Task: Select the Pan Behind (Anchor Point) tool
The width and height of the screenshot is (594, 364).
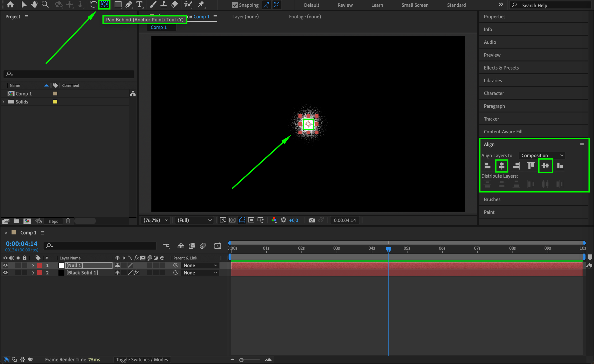Action: (104, 5)
